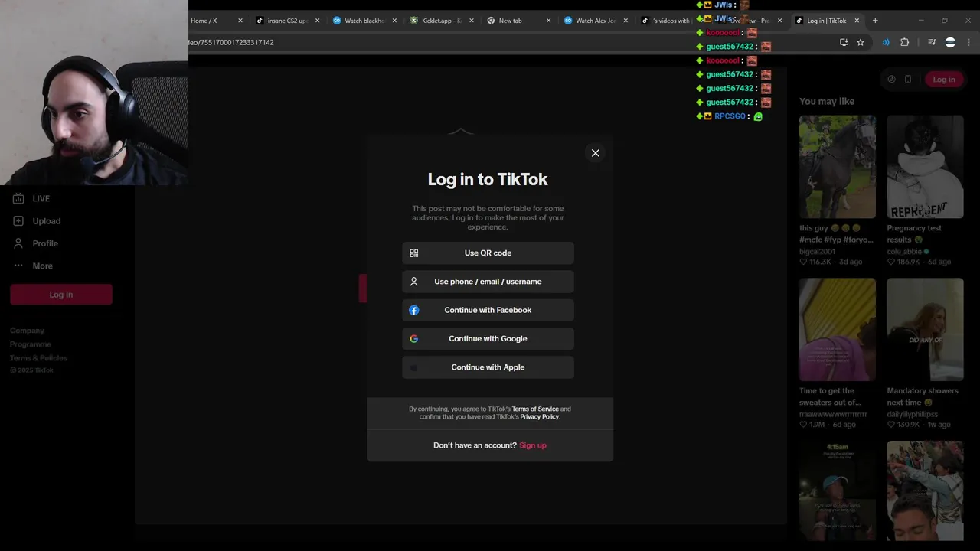This screenshot has width=980, height=551.
Task: Switch to Watch blackhole tab
Action: [x=364, y=21]
